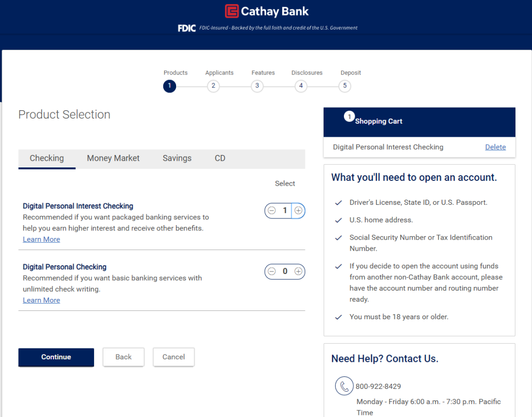532x417 pixels.
Task: Click the FDIC logo in header
Action: (x=187, y=28)
